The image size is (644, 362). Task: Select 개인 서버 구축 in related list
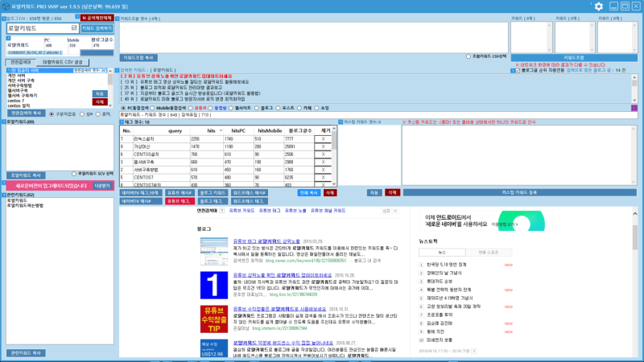coord(21,80)
